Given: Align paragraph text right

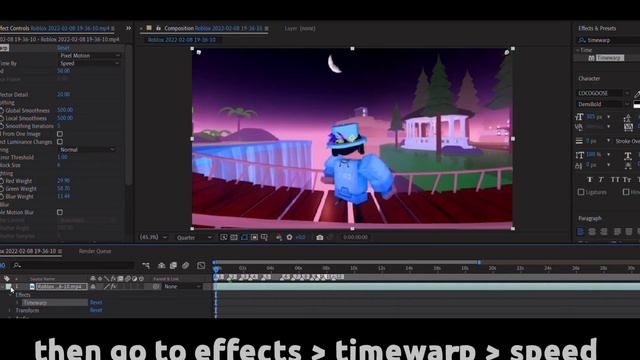Looking at the screenshot, I should click(604, 232).
